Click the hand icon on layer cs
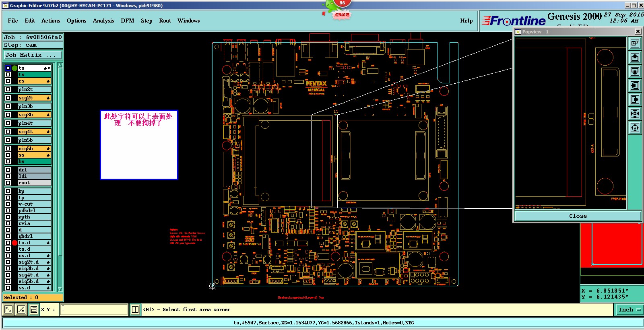Screen dimensions: 644x330 pos(48,81)
